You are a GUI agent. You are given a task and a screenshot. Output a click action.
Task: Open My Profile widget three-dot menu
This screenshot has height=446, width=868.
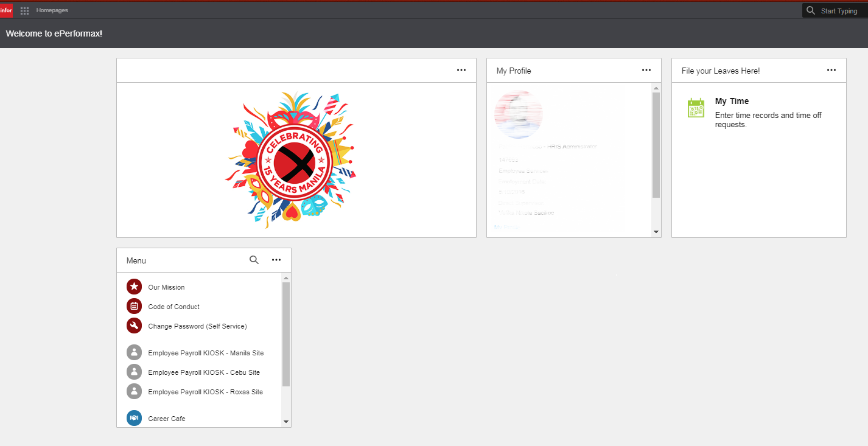pos(646,70)
